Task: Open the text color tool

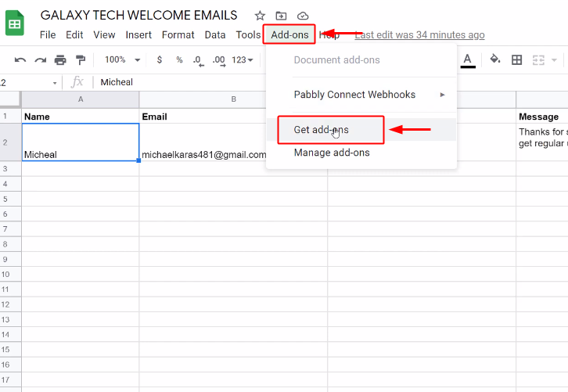Action: [468, 60]
